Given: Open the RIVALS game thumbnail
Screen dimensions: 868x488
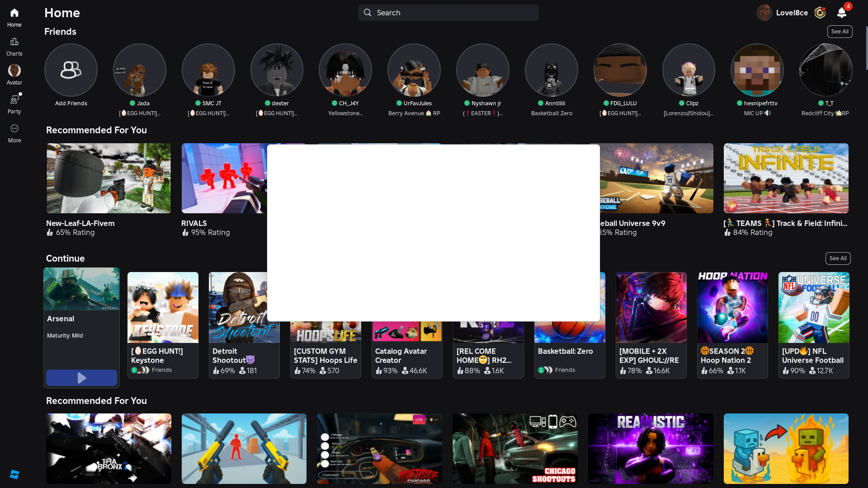Looking at the screenshot, I should pos(224,178).
